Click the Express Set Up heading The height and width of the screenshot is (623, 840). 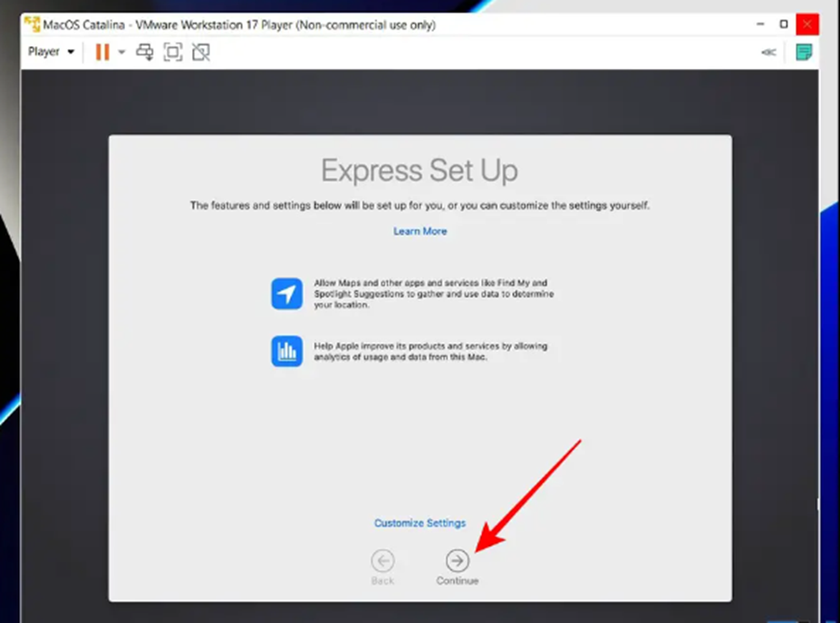(420, 171)
